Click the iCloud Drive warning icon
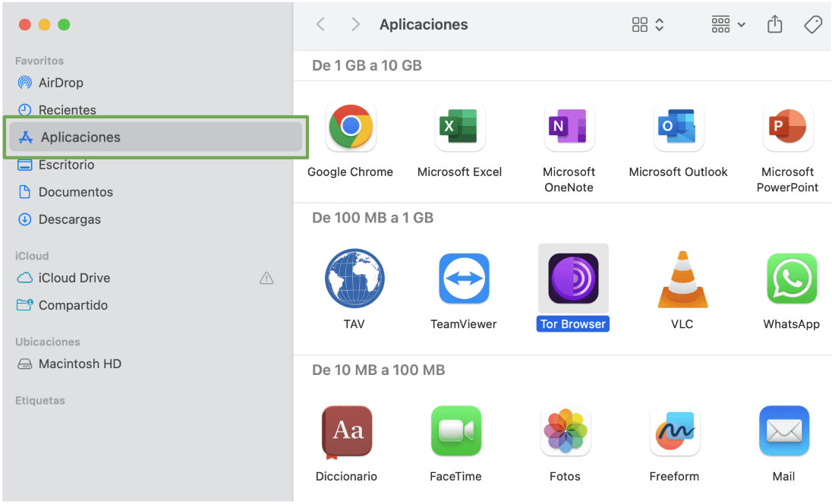Viewport: 832px width, 504px height. [x=266, y=278]
